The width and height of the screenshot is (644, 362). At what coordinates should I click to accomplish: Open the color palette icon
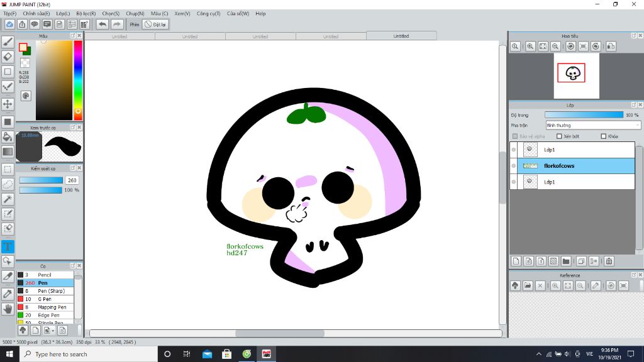26,96
